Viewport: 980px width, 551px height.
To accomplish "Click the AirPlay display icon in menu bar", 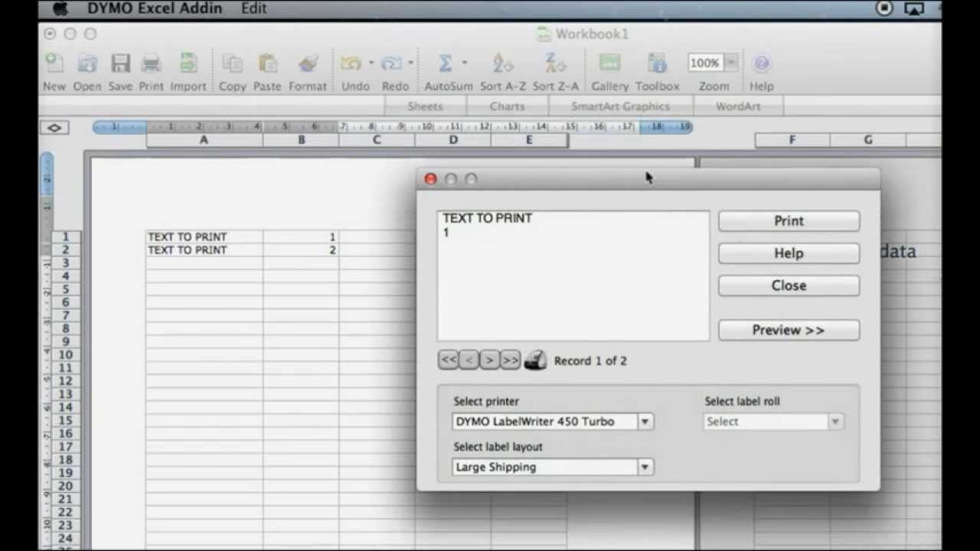I will pos(913,8).
